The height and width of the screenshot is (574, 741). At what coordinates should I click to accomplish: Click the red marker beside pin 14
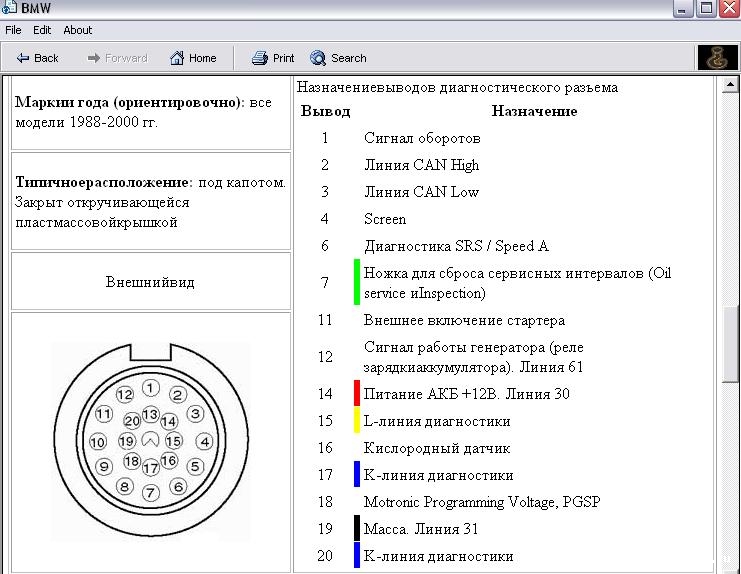[356, 393]
